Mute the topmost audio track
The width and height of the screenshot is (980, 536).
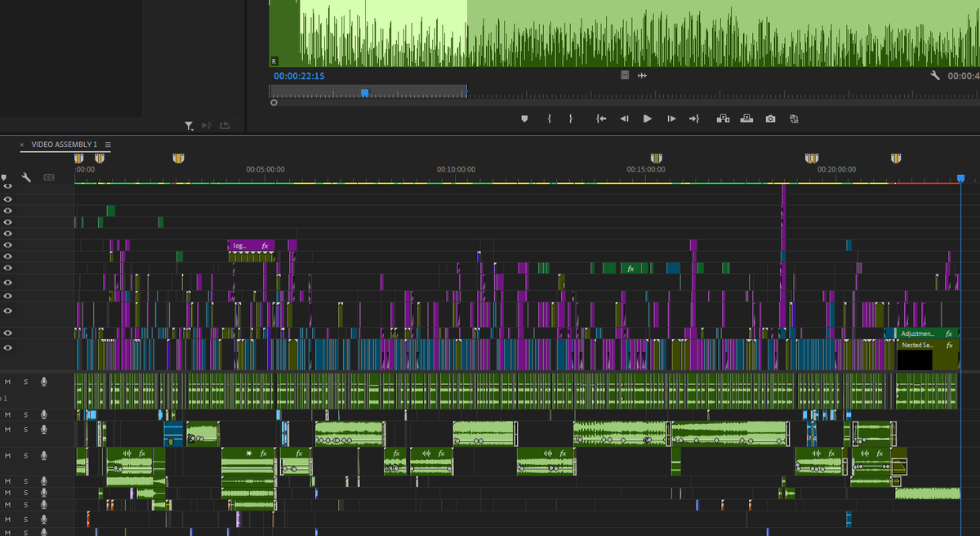[8, 382]
